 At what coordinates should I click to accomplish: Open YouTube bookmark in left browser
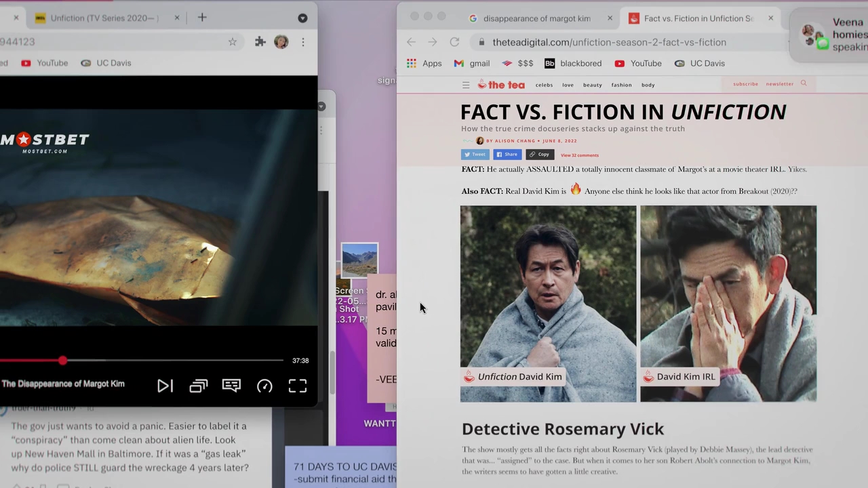(x=45, y=63)
